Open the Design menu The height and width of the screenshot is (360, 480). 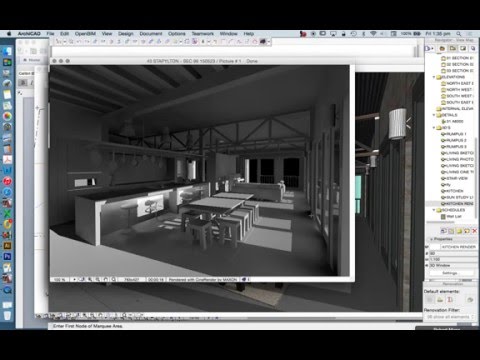pos(125,34)
